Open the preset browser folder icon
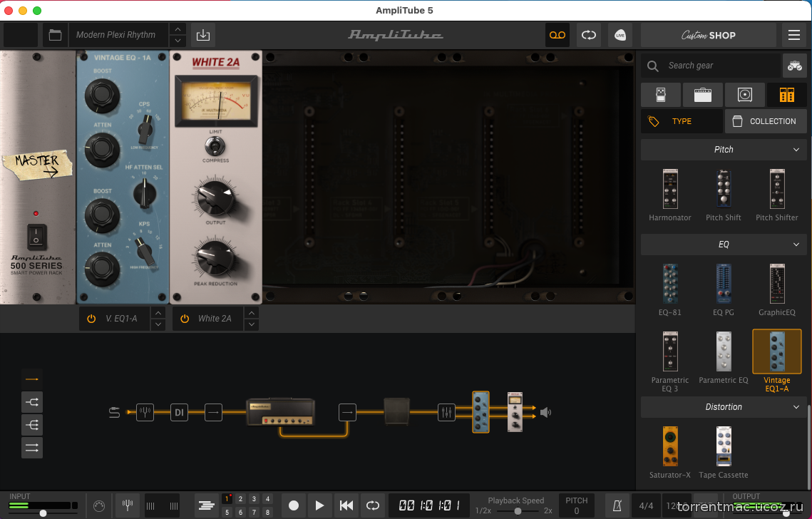Viewport: 812px width, 519px height. [x=55, y=35]
